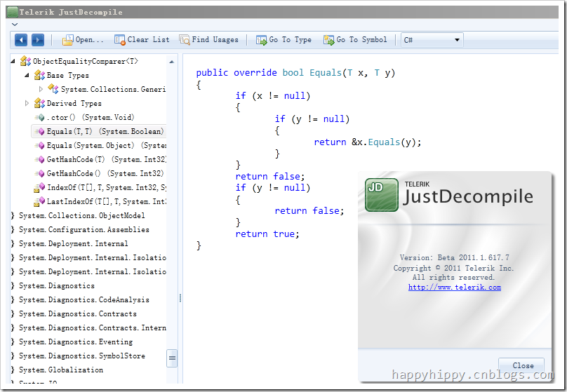Click the GetHashCode() method icon
The width and height of the screenshot is (567, 392).
[40, 174]
